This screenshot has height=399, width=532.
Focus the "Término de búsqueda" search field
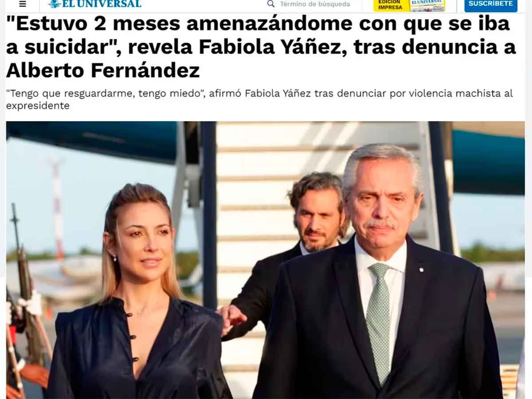coord(315,4)
